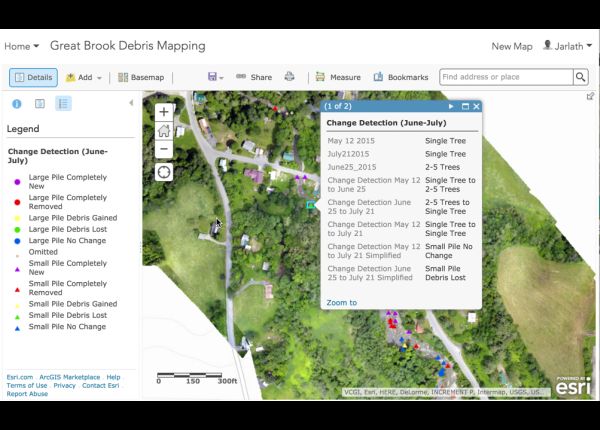Click 'June25_2015' field label in popup
This screenshot has height=430, width=600.
[x=352, y=167]
